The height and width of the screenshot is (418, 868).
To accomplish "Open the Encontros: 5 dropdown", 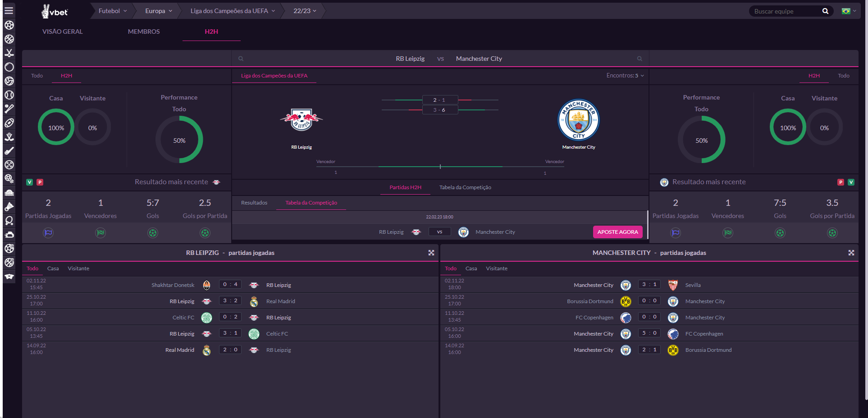I will click(625, 76).
